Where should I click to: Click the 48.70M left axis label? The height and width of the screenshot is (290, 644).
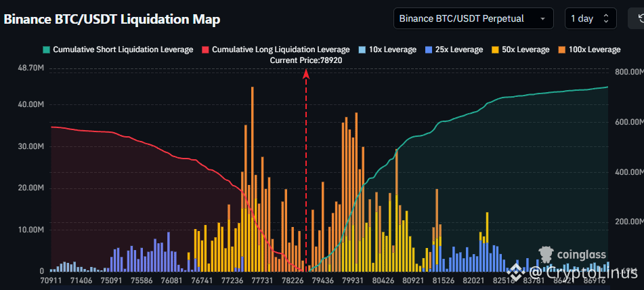30,68
